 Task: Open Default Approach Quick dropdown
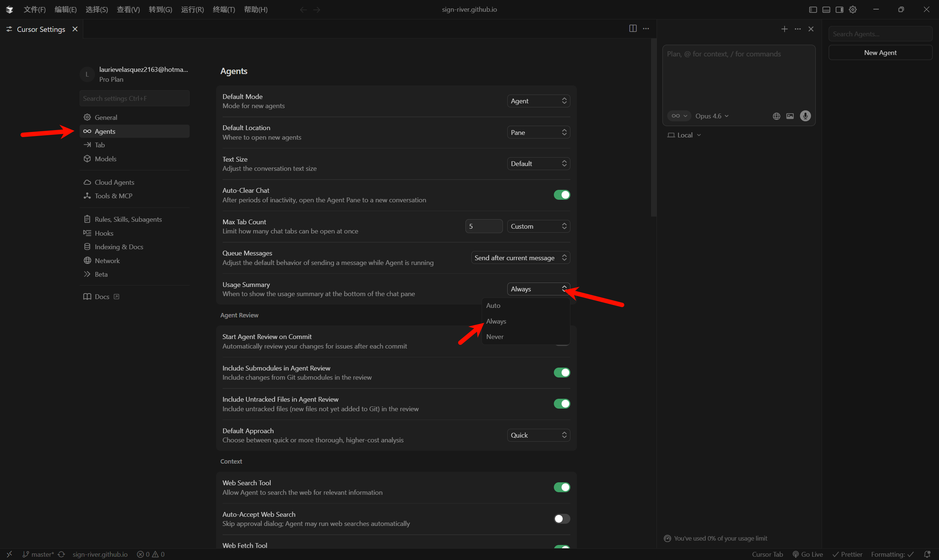coord(538,435)
